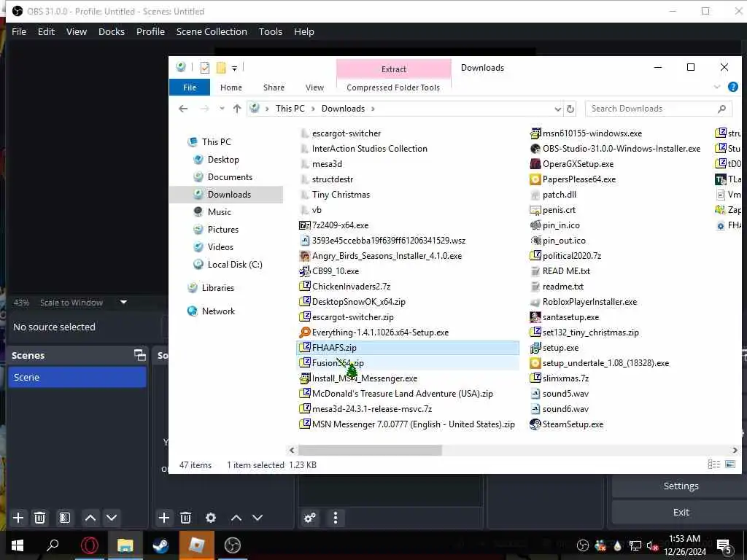747x560 pixels.
Task: Select Desktop in navigation pane
Action: point(223,160)
